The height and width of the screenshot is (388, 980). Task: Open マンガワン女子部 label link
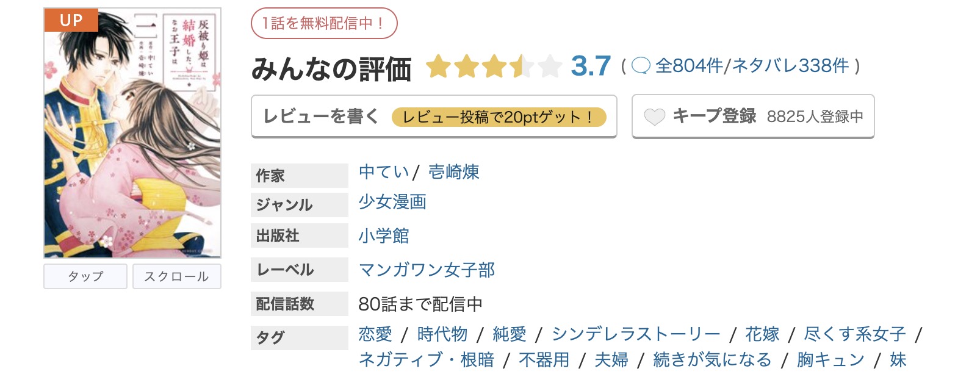tap(427, 270)
